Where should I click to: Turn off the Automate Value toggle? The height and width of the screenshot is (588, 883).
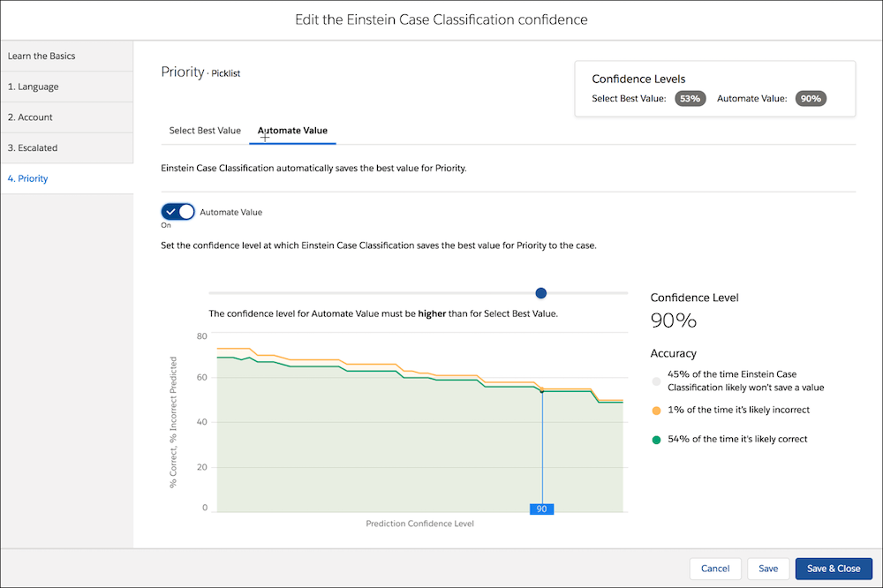178,212
